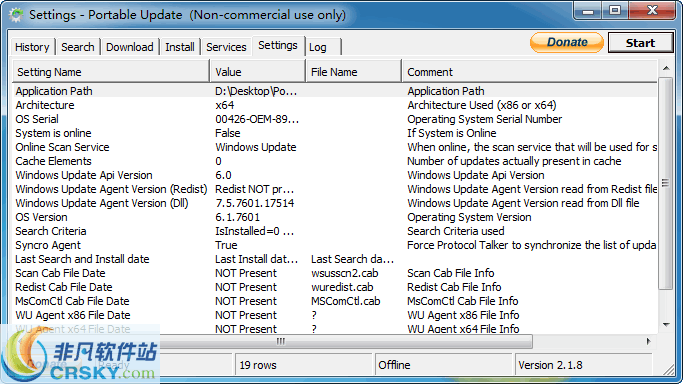Select the Services tab

[x=226, y=47]
